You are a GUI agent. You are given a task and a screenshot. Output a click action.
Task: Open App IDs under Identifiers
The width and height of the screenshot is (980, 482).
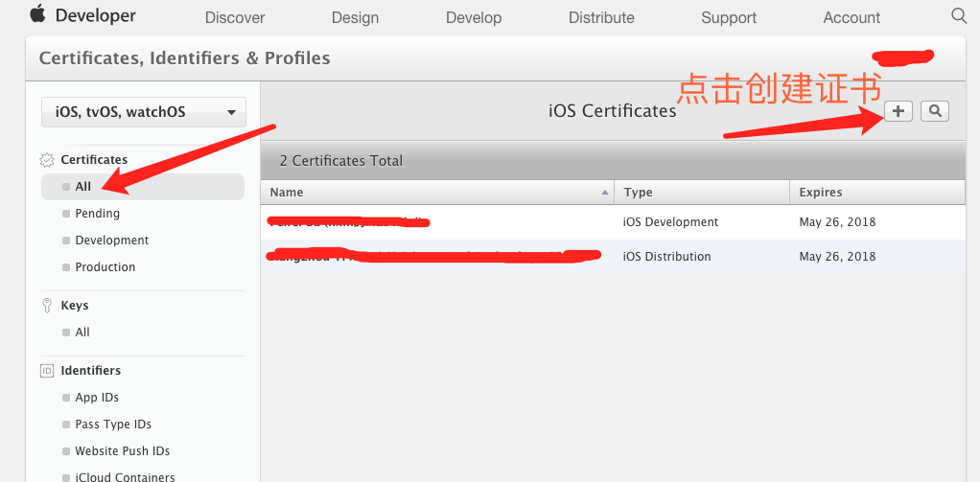(x=97, y=398)
